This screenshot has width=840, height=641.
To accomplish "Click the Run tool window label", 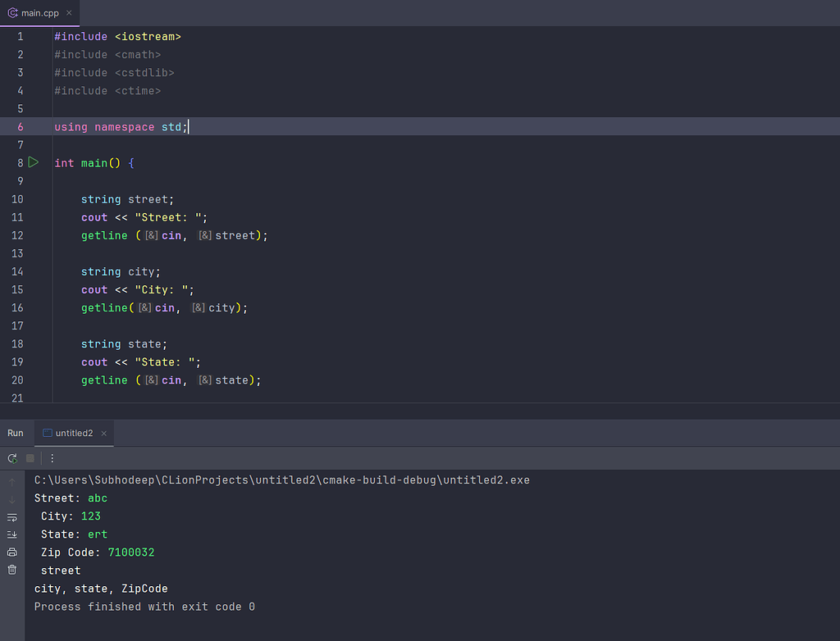I will tap(14, 433).
